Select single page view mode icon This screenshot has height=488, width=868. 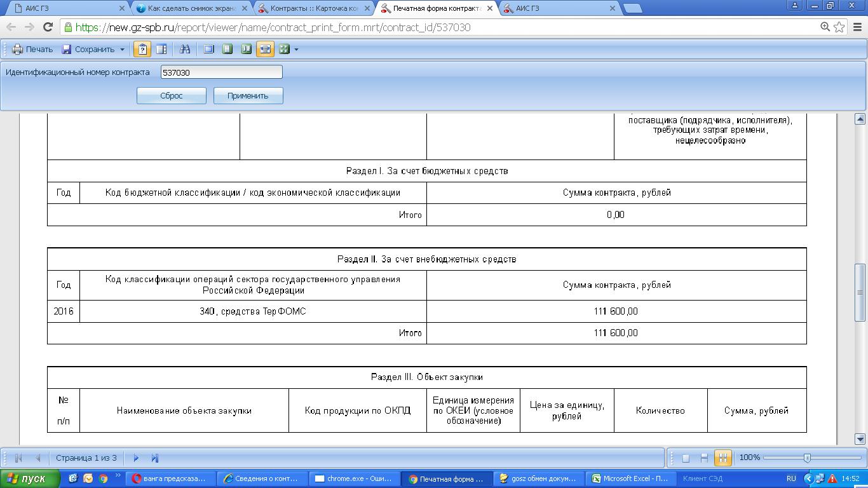(227, 49)
